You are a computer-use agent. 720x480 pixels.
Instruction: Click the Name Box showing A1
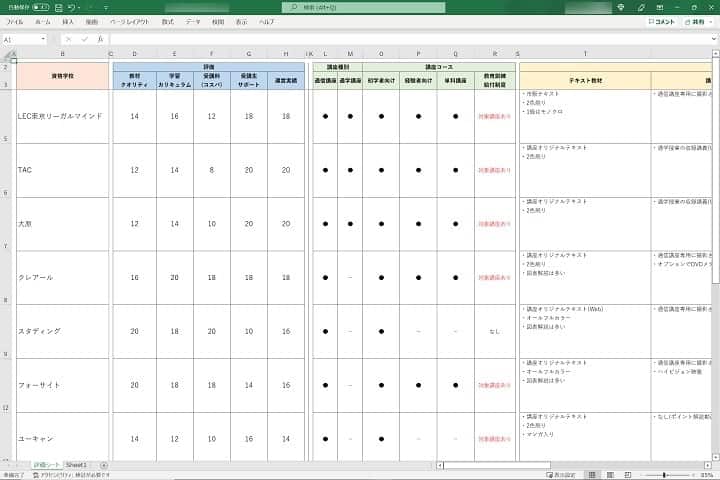[x=21, y=40]
